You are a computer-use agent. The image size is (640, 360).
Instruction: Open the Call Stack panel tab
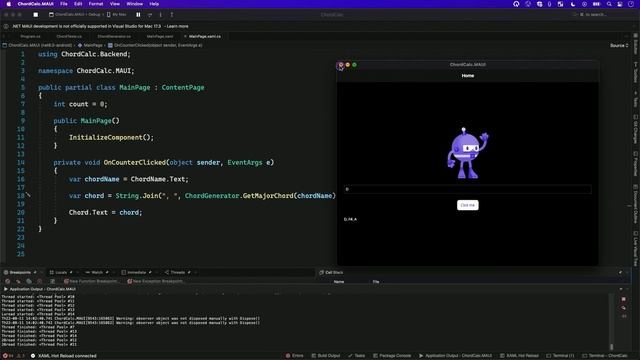coord(331,272)
